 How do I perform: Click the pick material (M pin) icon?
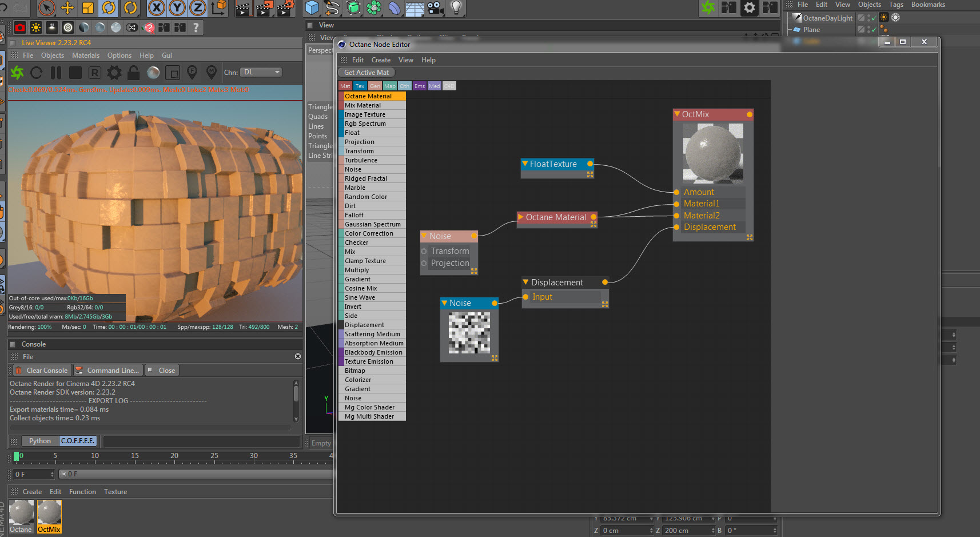click(212, 73)
